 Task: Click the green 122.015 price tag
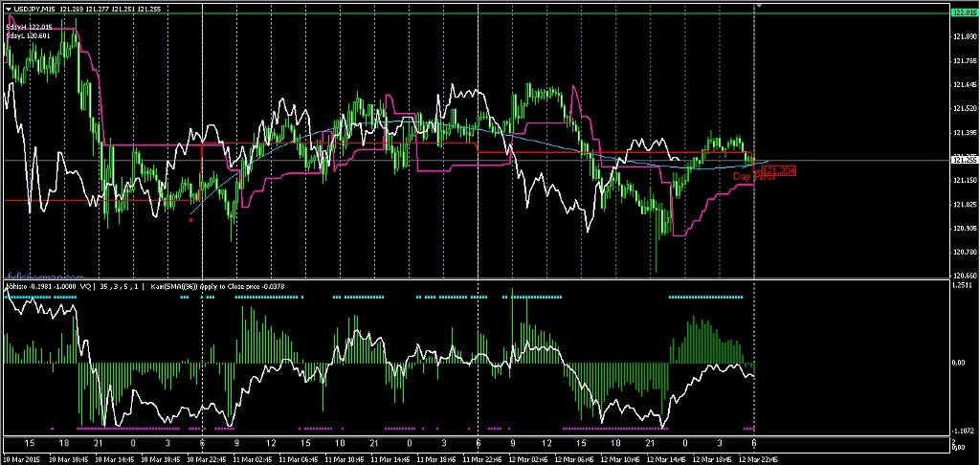(965, 12)
